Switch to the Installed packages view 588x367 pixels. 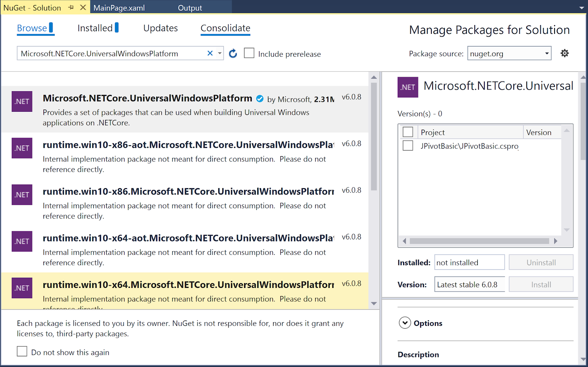[x=95, y=28]
